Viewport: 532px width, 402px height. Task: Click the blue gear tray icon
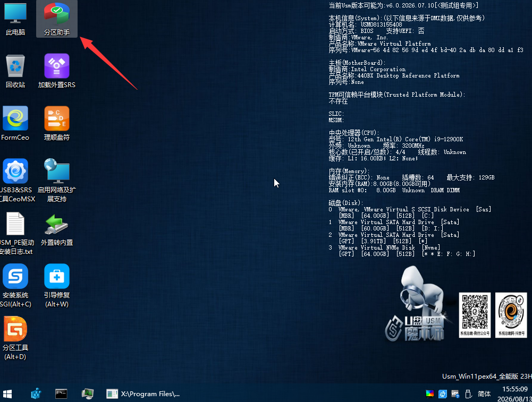[442, 394]
